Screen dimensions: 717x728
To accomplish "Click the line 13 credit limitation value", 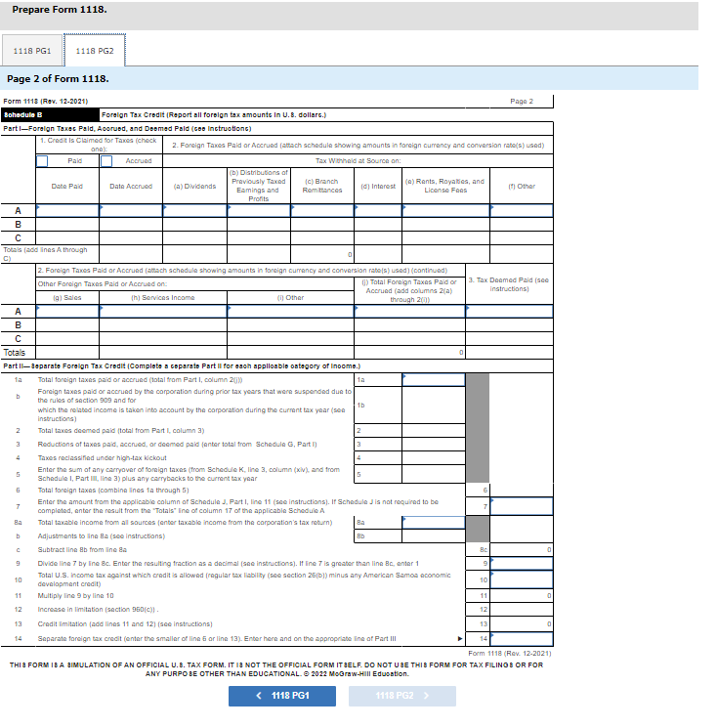I will tap(522, 624).
